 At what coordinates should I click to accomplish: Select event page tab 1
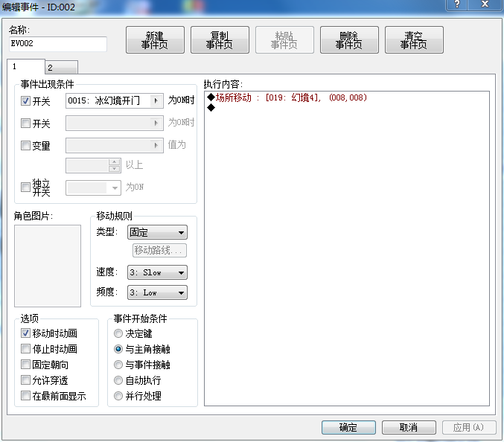pyautogui.click(x=26, y=66)
